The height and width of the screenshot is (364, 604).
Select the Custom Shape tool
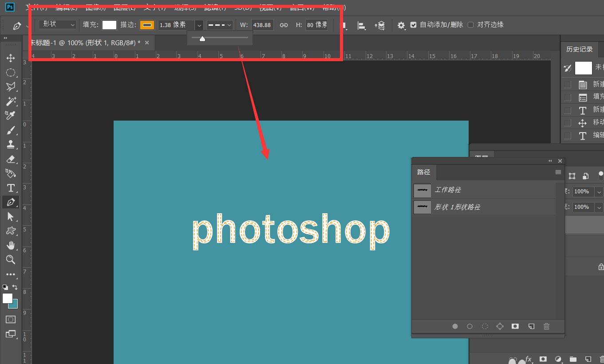[x=11, y=231]
